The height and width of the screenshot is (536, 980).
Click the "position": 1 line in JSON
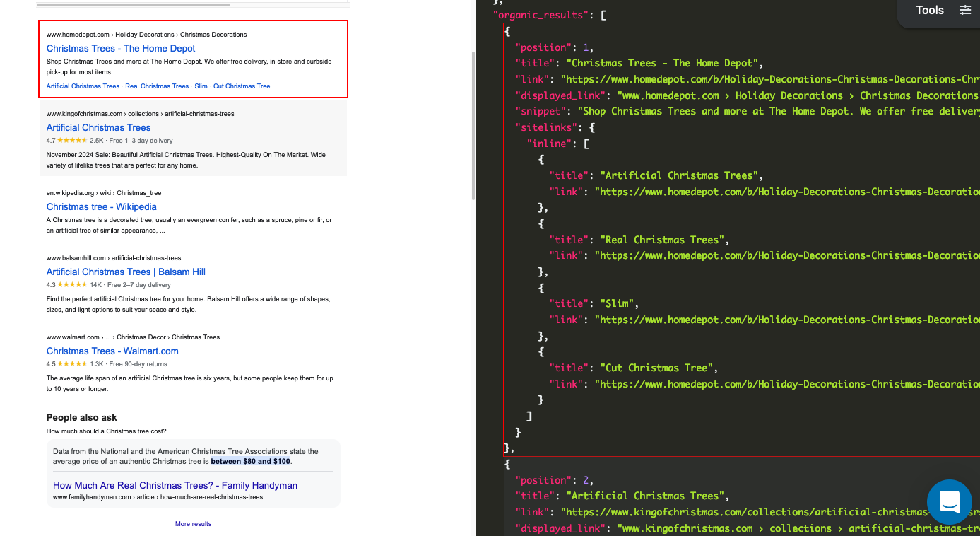[554, 47]
